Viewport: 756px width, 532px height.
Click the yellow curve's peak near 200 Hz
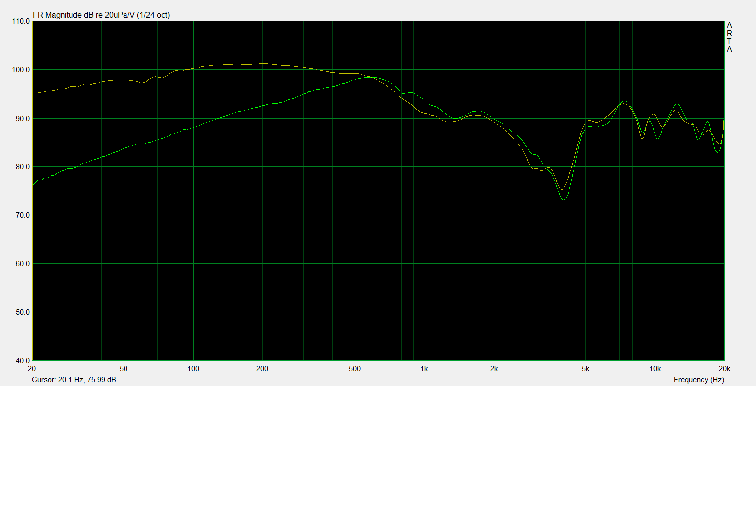[263, 63]
